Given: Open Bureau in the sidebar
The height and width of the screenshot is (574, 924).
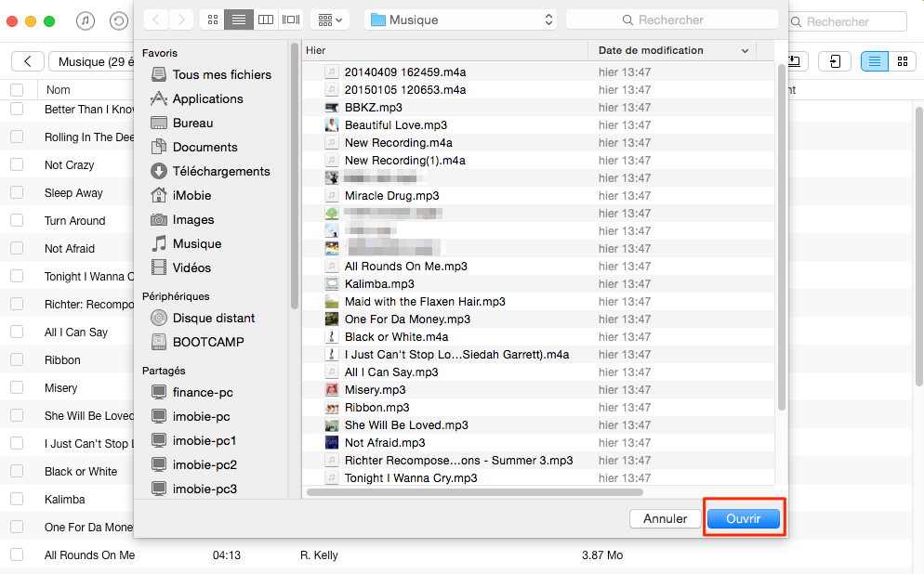Looking at the screenshot, I should (x=182, y=123).
